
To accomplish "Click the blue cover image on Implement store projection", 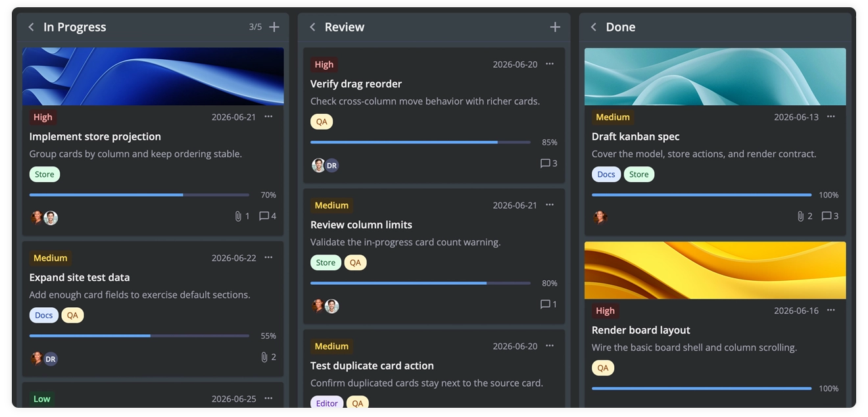I will click(153, 76).
